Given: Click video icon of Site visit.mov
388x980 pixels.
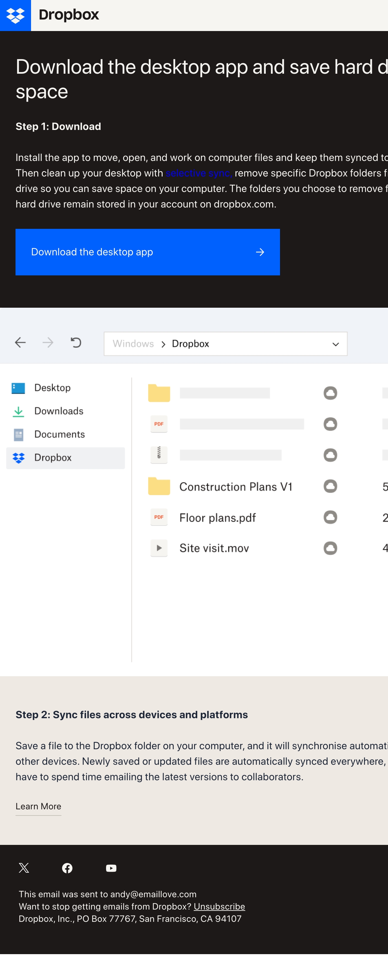Looking at the screenshot, I should pyautogui.click(x=159, y=548).
